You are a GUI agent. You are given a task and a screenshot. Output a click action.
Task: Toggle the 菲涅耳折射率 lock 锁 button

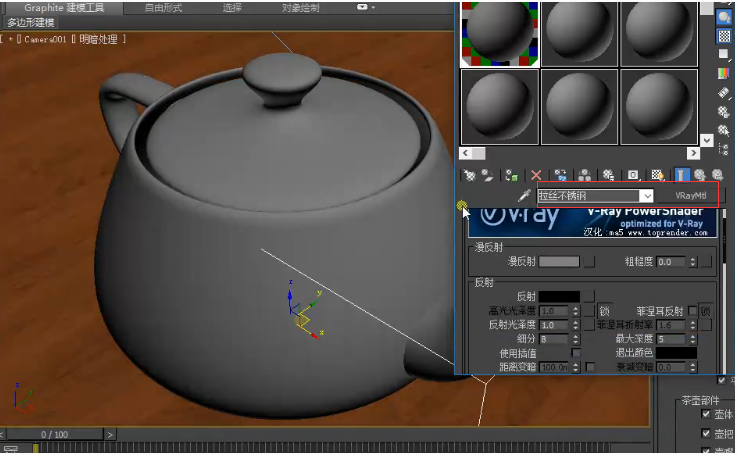(705, 311)
